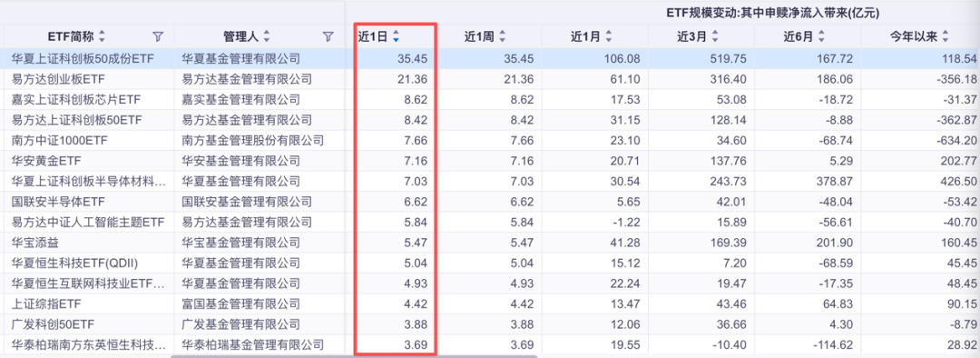Sort using the 近1月 arrows
This screenshot has height=358, width=980.
pyautogui.click(x=608, y=37)
